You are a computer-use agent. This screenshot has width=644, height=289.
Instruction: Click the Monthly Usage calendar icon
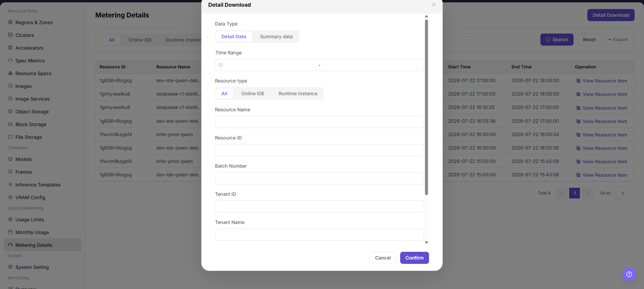[10, 232]
